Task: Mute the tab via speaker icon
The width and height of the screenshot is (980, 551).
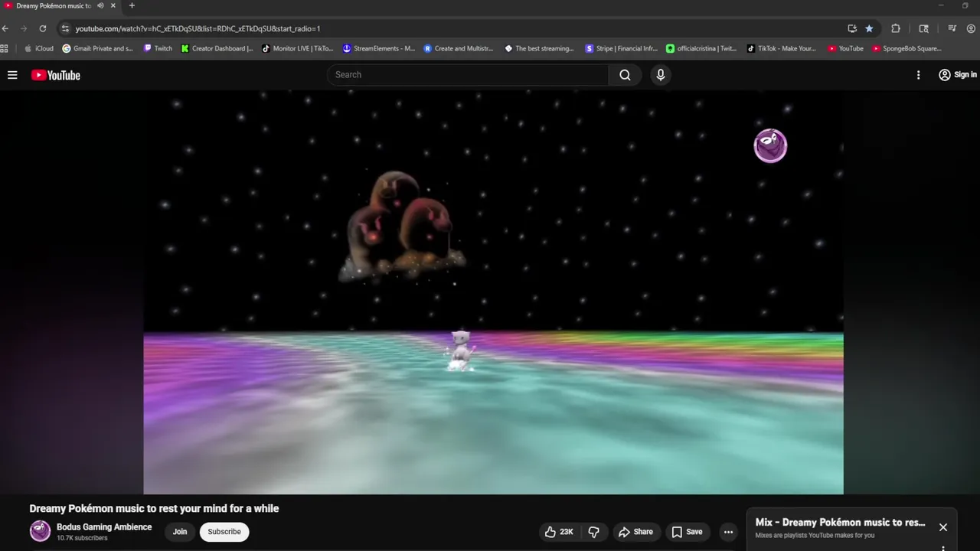Action: click(x=100, y=5)
